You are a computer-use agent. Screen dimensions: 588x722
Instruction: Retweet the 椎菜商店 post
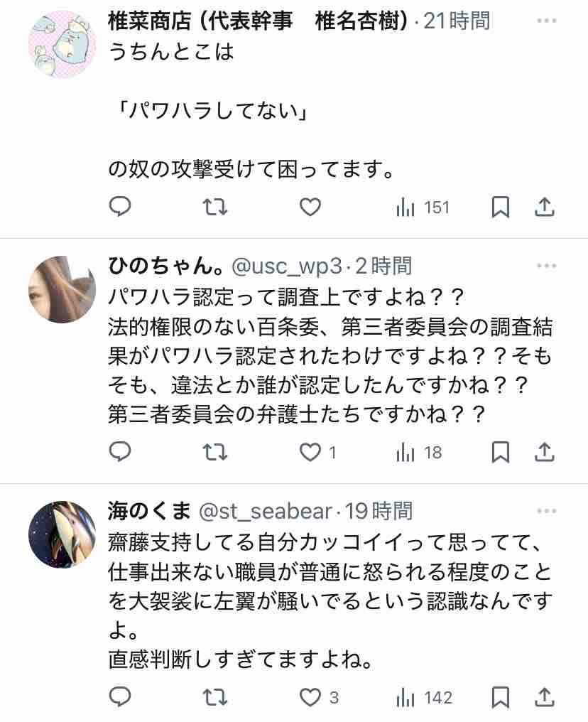pyautogui.click(x=215, y=207)
